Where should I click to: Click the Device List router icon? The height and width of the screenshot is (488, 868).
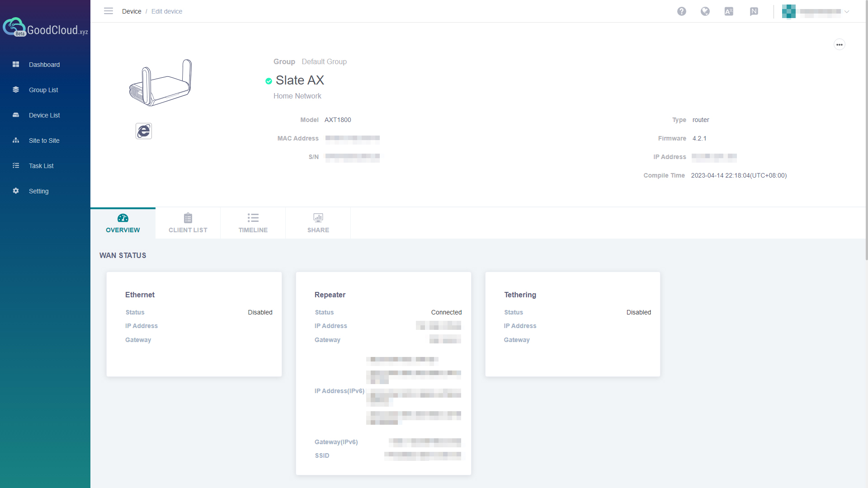pyautogui.click(x=16, y=115)
